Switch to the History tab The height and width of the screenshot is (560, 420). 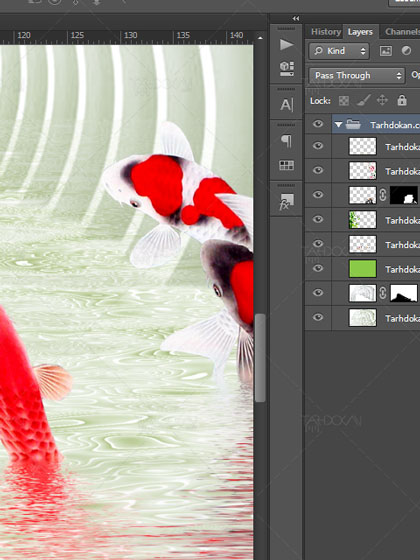tap(326, 32)
